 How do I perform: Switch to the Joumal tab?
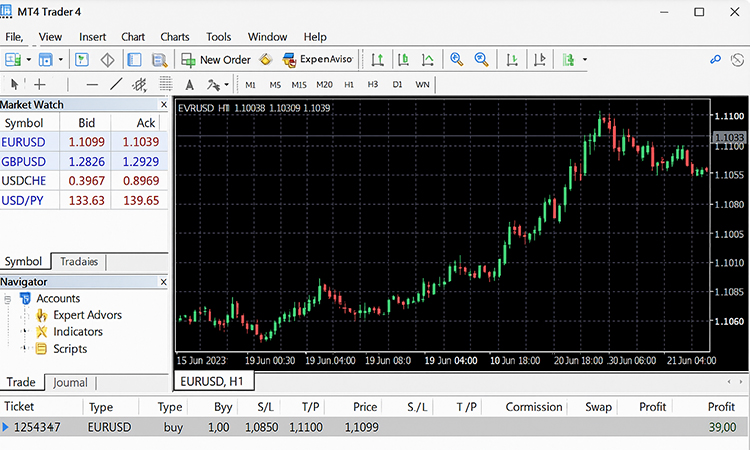click(70, 382)
